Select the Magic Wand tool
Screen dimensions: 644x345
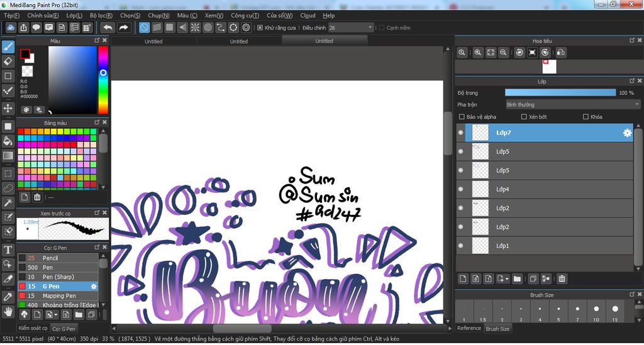pyautogui.click(x=8, y=202)
